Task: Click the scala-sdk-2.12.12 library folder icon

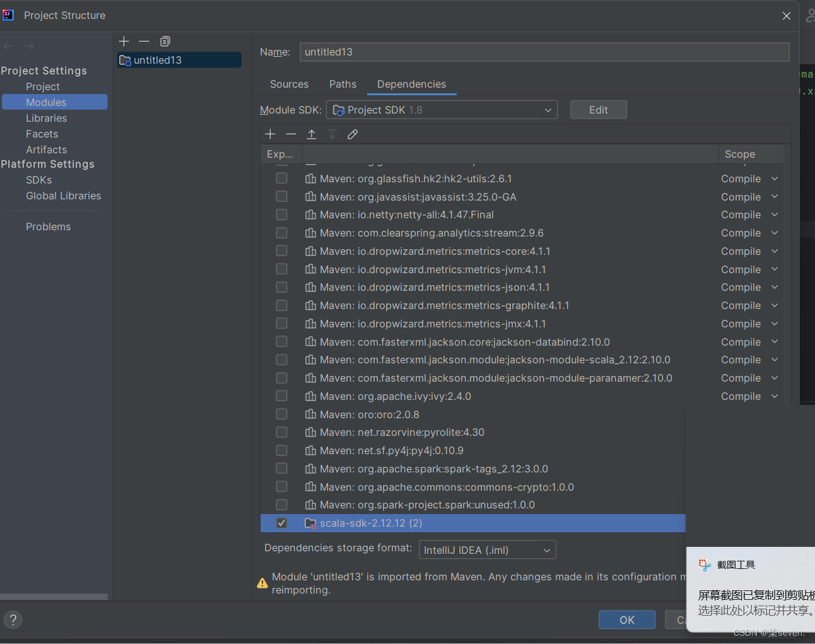Action: 310,523
